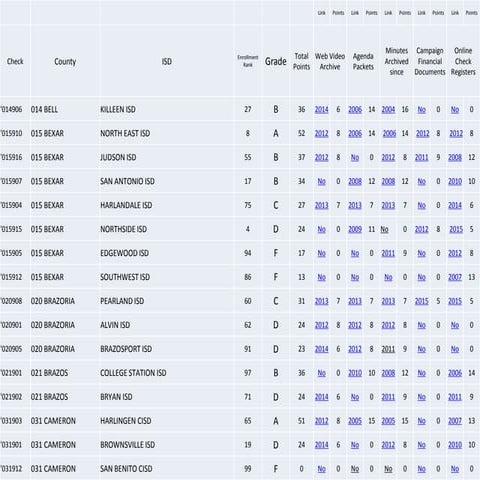480x480 pixels.
Task: Open Northside ISD 2015 check registers link
Action: [456, 230]
